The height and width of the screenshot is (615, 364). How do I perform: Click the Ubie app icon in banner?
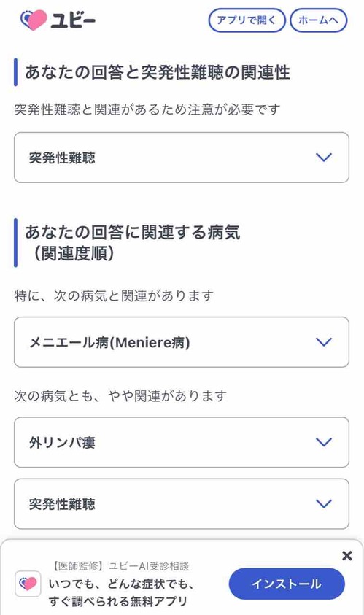(x=28, y=584)
